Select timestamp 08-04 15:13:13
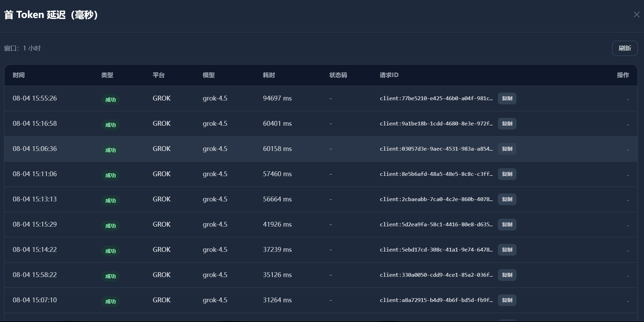644x322 pixels. (x=35, y=199)
